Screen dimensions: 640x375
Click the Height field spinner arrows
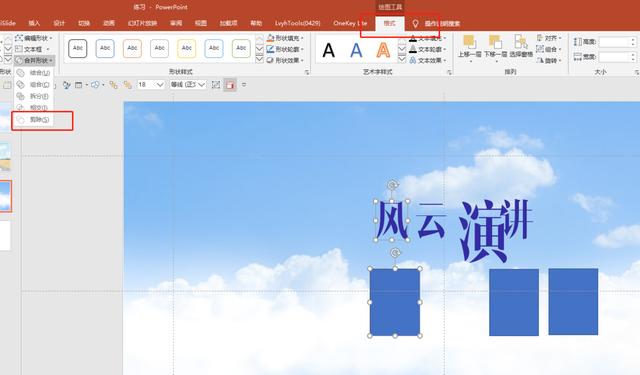pos(633,42)
